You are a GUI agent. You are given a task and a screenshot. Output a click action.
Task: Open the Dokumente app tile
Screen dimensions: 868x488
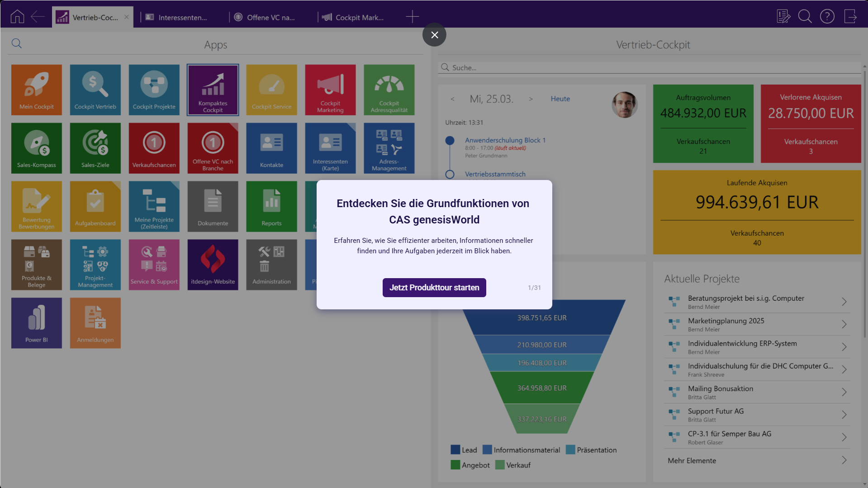[x=213, y=206]
